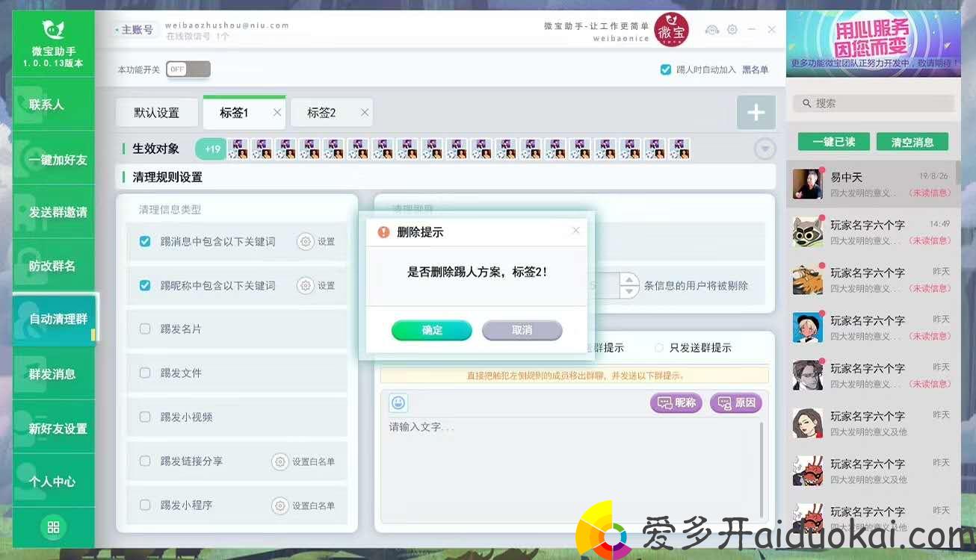Open 易中天's avatar in the message list
Screen dimensions: 976x560
808,184
